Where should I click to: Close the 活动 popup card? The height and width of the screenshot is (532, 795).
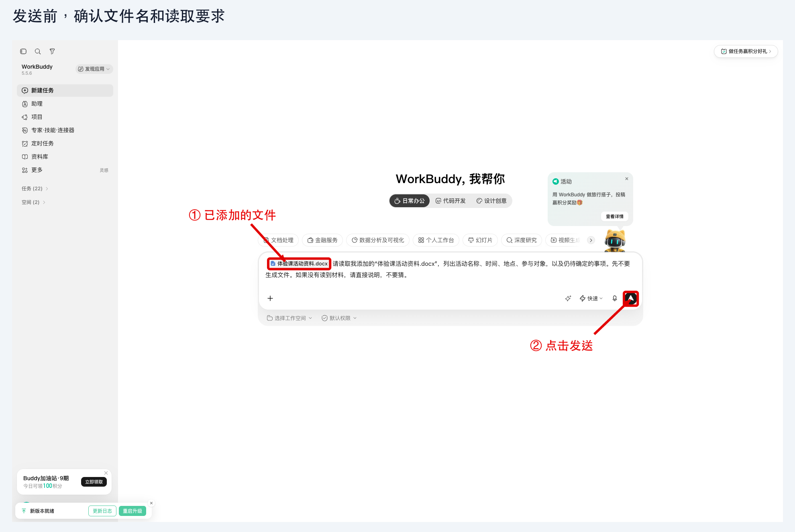627,179
